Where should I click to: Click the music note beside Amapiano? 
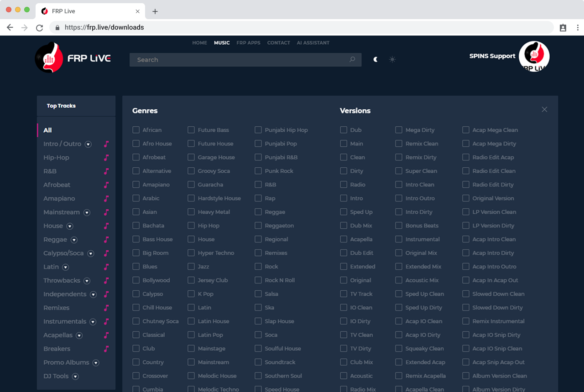pos(106,199)
